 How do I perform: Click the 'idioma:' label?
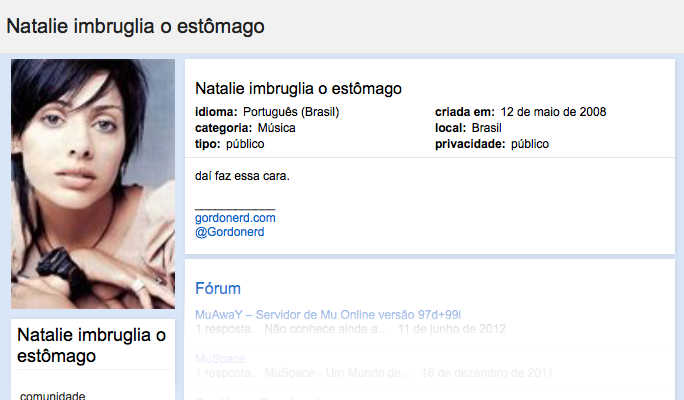click(x=216, y=112)
